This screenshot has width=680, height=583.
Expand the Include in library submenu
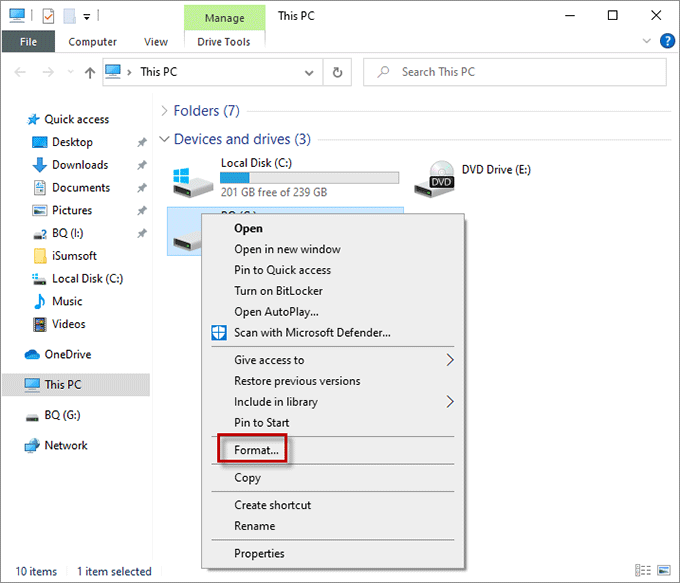pos(449,402)
